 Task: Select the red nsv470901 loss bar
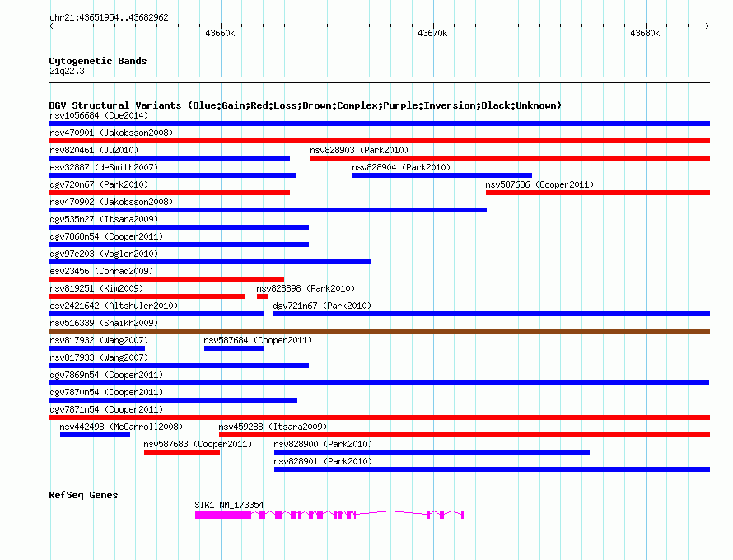pyautogui.click(x=379, y=141)
